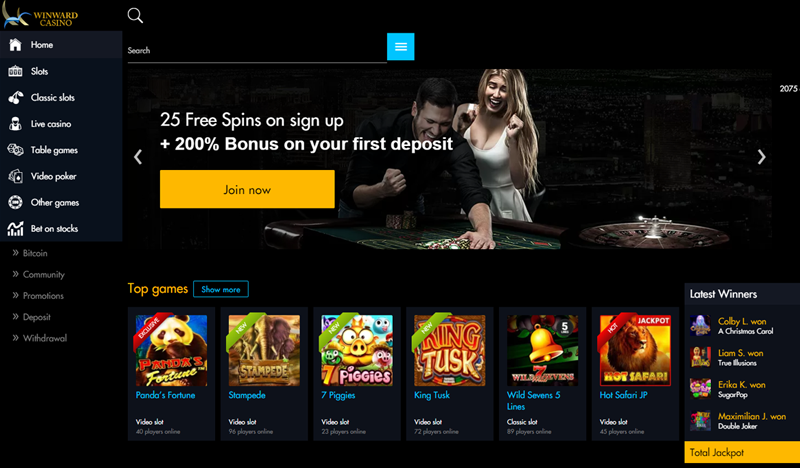Click the Live casino dealer icon
This screenshot has height=468, width=800.
[x=15, y=124]
